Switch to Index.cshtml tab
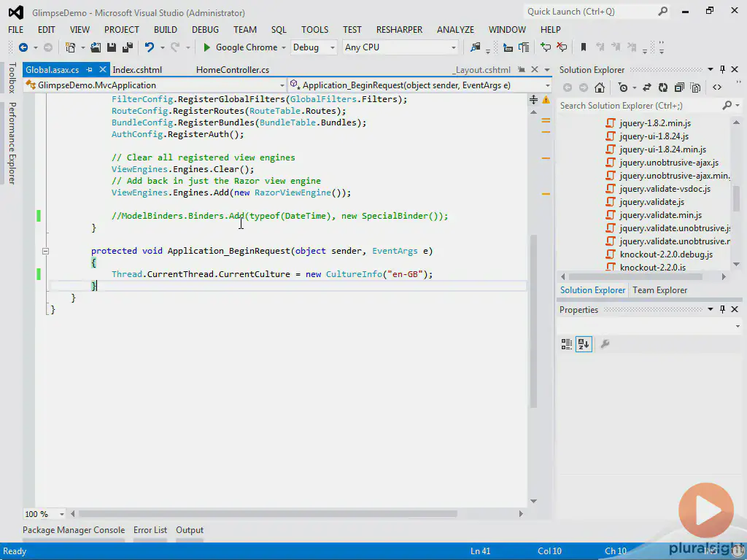Screen dimensions: 747x560 pos(137,69)
